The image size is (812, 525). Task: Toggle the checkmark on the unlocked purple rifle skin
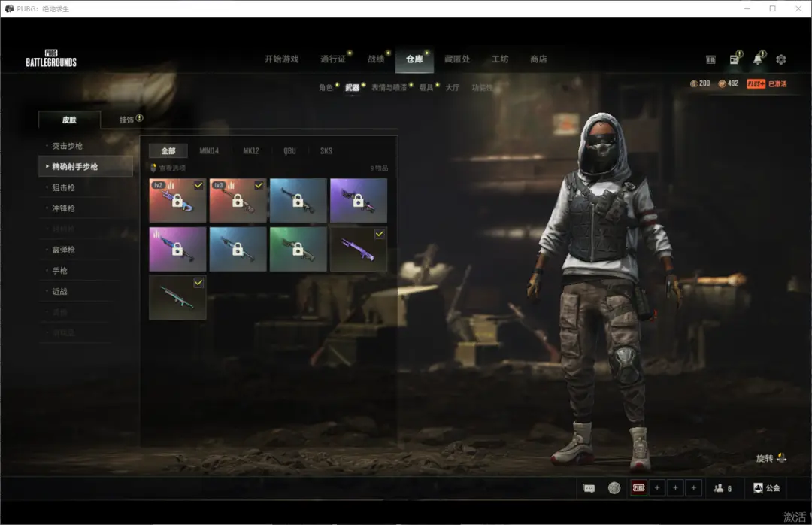pos(380,234)
